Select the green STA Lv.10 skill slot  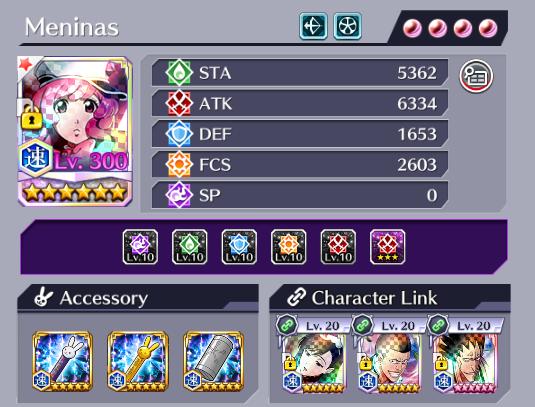coord(190,247)
